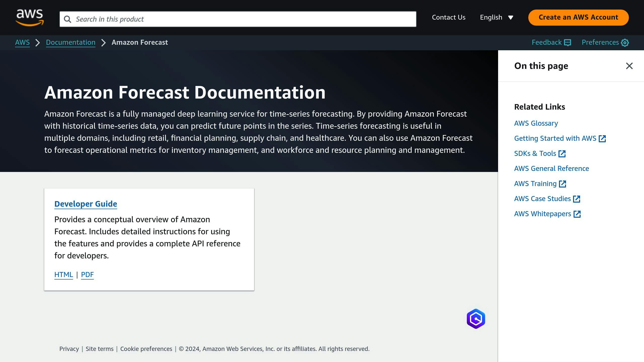This screenshot has height=362, width=644.
Task: Click Contact Us in the header
Action: [449, 17]
